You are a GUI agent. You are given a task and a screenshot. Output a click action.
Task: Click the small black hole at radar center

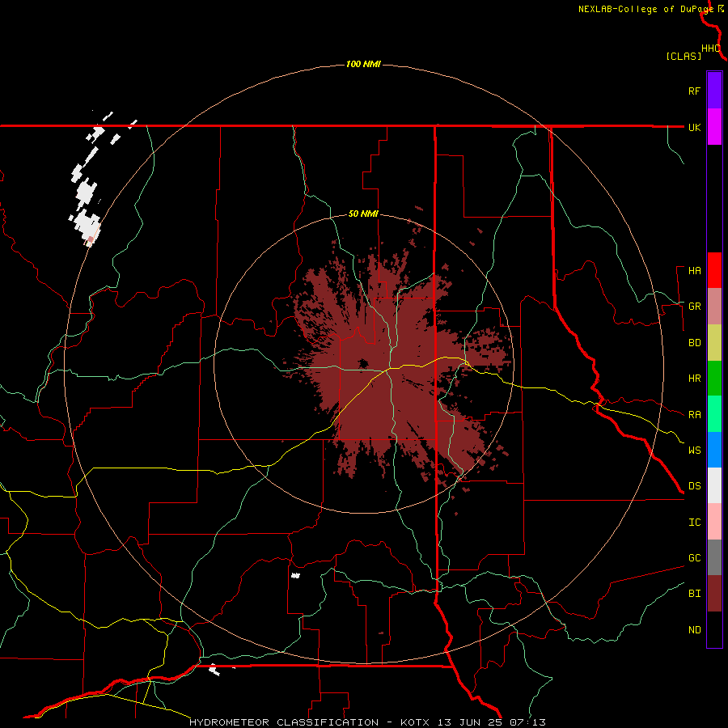tap(362, 363)
